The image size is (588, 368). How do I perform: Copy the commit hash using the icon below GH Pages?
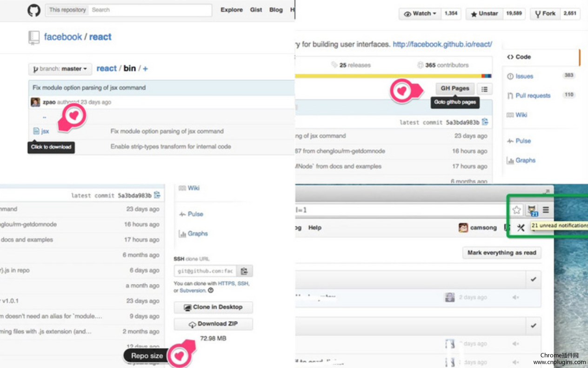coord(485,122)
